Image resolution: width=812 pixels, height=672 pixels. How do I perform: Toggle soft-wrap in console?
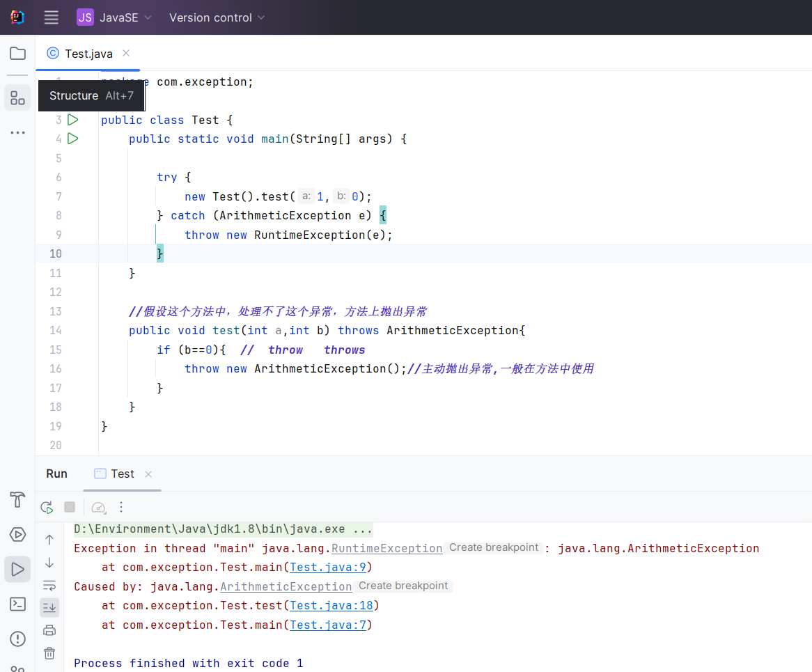[x=49, y=586]
